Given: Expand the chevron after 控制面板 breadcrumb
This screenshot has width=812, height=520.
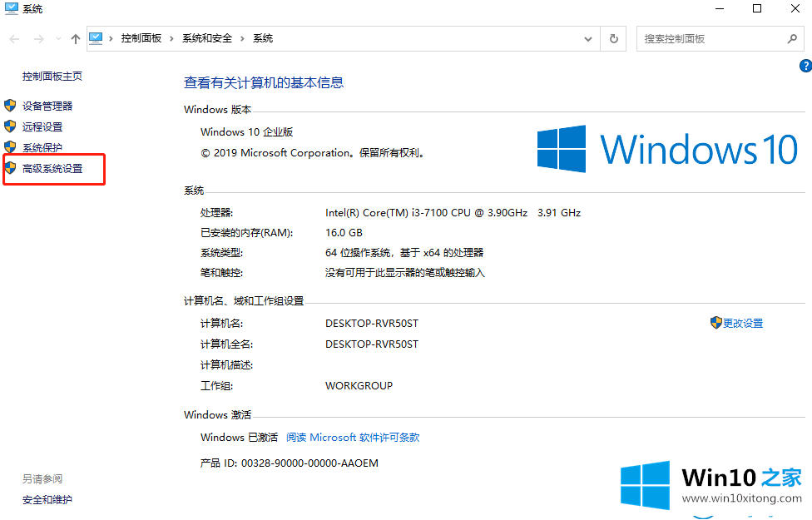Looking at the screenshot, I should coord(171,38).
